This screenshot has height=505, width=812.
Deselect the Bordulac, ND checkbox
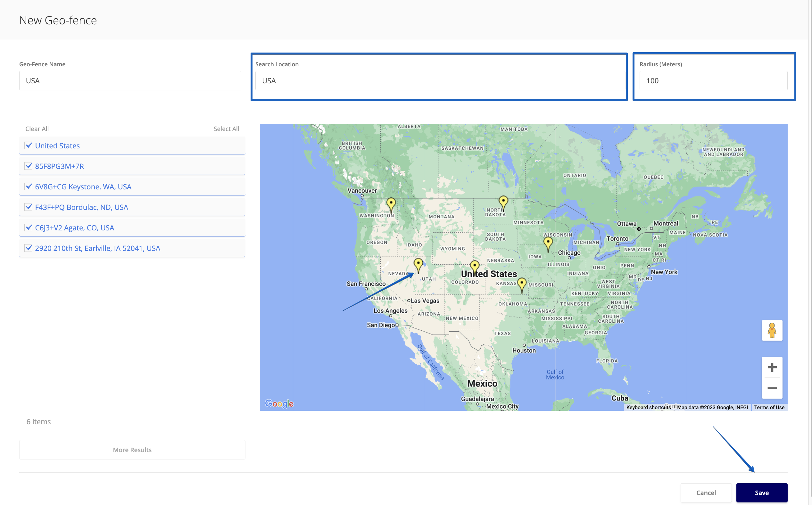[x=29, y=207]
